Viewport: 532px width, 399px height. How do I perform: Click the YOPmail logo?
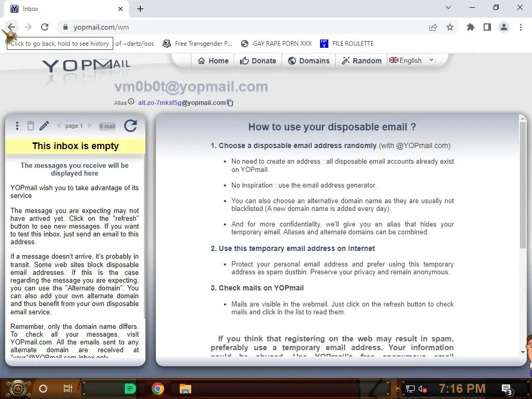click(x=86, y=65)
